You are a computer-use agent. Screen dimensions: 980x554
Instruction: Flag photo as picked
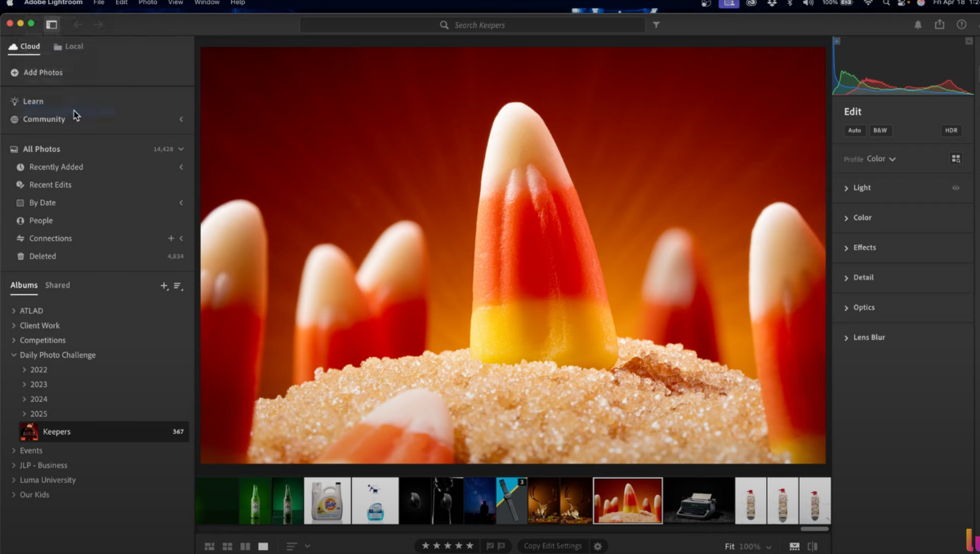tap(490, 546)
